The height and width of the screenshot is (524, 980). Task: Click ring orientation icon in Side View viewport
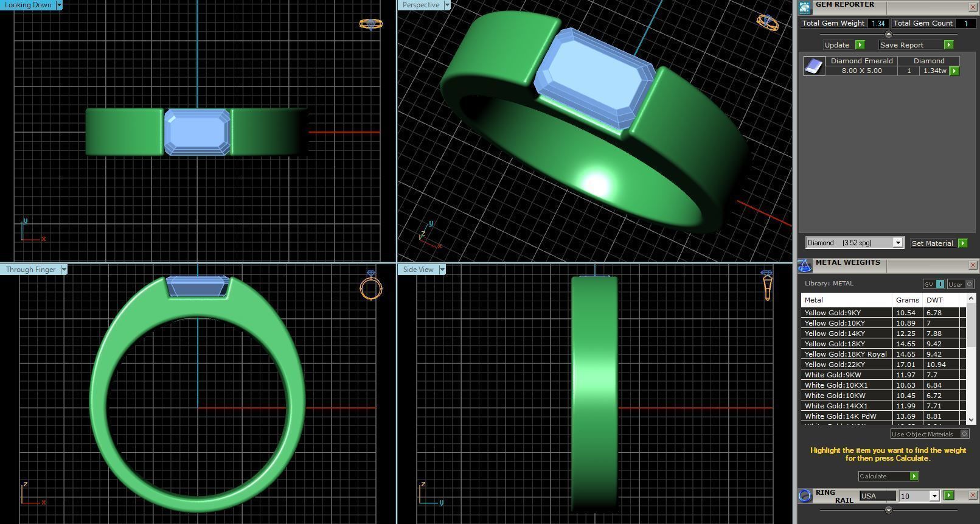pyautogui.click(x=767, y=285)
